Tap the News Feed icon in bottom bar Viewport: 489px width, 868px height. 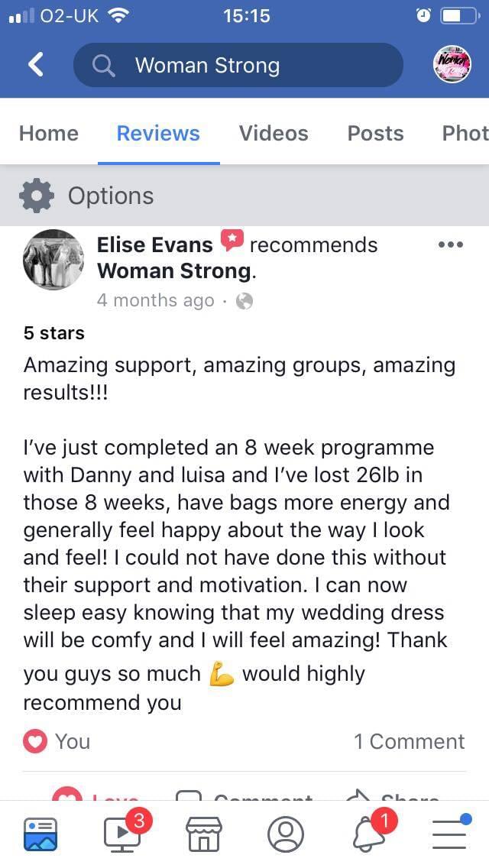click(x=40, y=834)
